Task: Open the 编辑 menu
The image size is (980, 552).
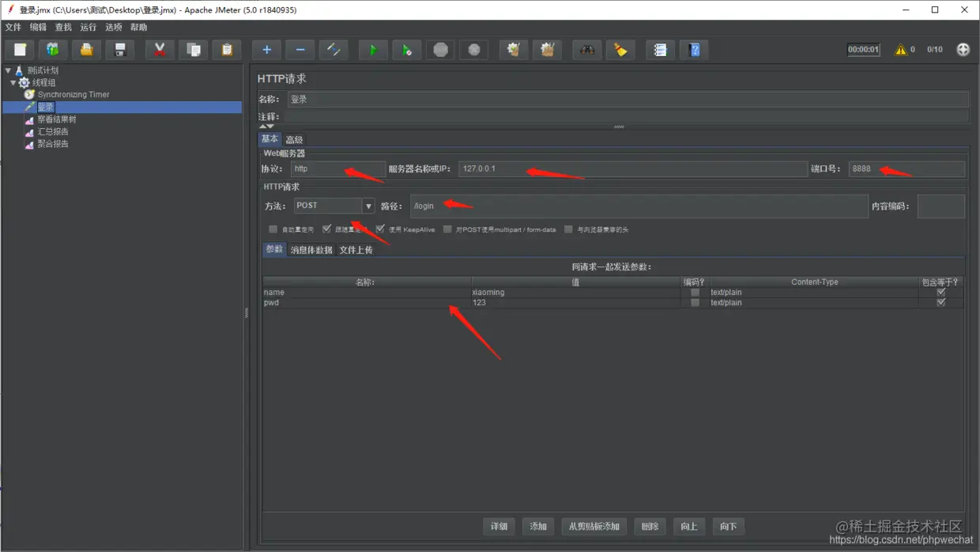Action: (38, 27)
